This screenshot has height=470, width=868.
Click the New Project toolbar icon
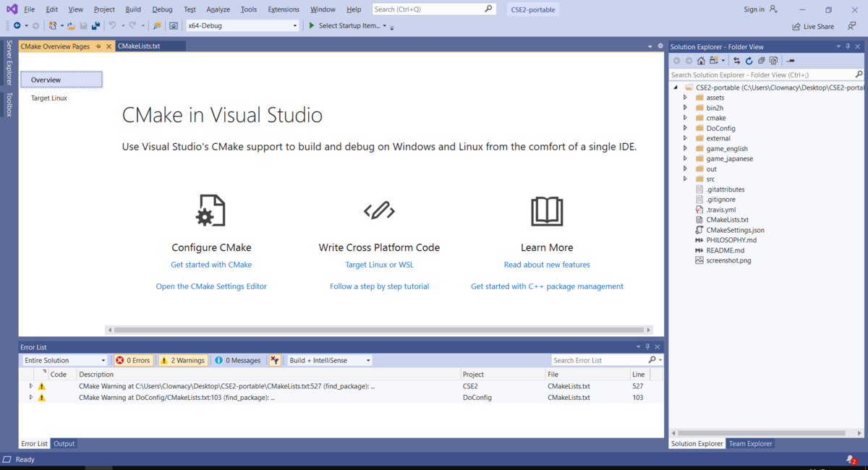53,25
